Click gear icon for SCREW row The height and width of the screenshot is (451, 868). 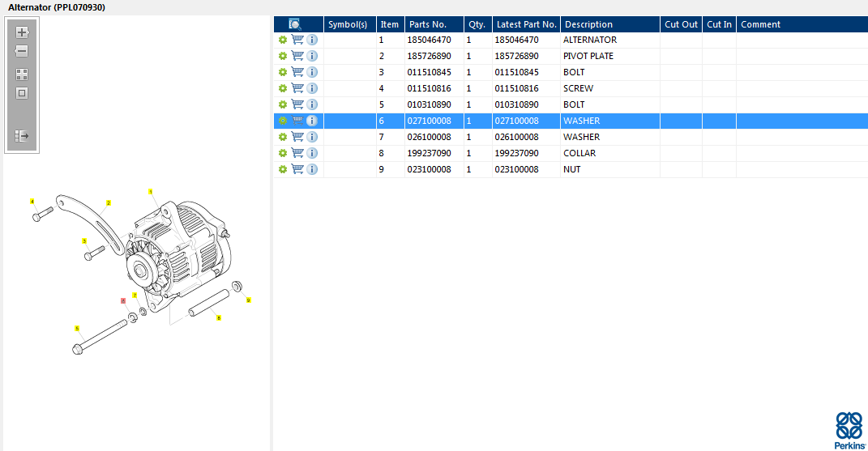pyautogui.click(x=283, y=88)
